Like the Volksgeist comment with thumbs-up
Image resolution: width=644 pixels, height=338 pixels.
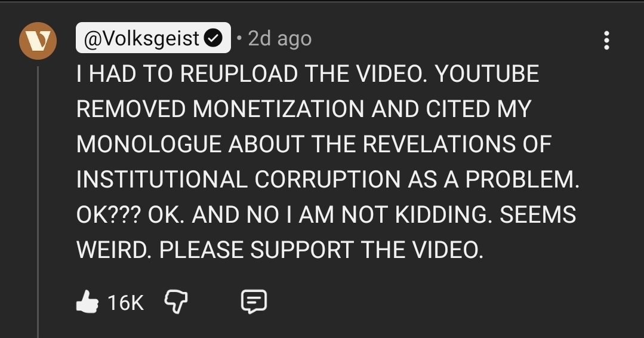tap(87, 303)
